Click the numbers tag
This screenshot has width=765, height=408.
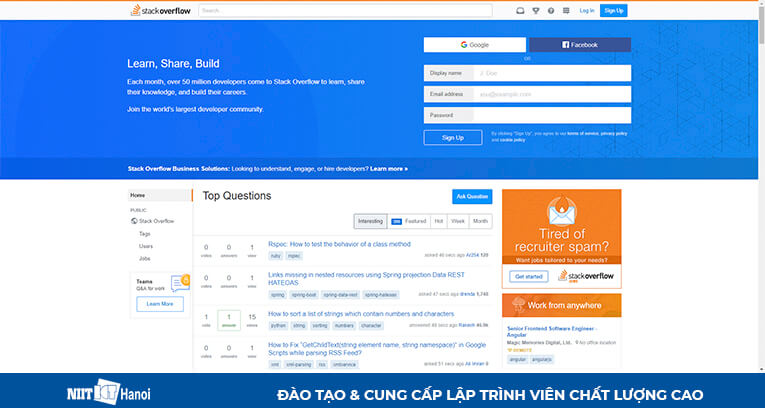pos(344,326)
